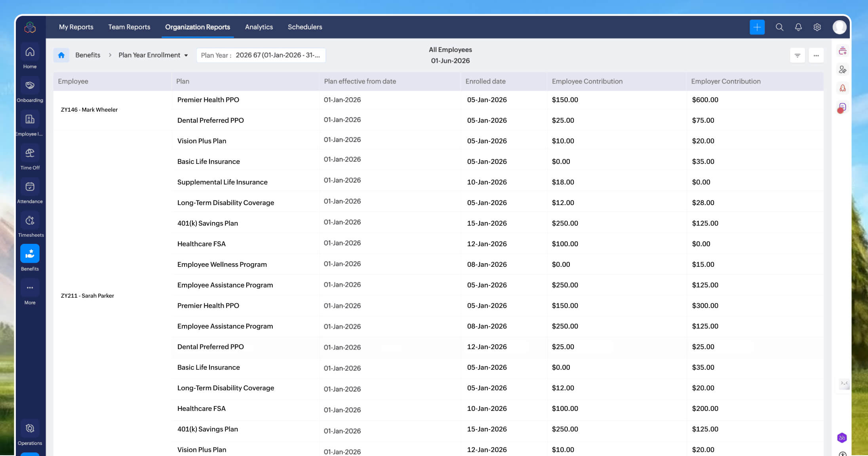Open the three-dot report options menu
868x456 pixels.
point(816,55)
